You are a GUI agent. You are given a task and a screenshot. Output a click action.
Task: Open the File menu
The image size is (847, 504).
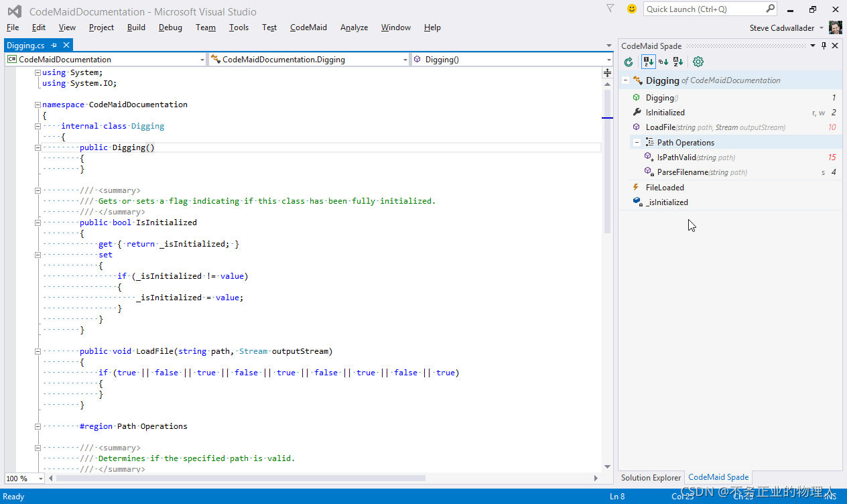13,27
